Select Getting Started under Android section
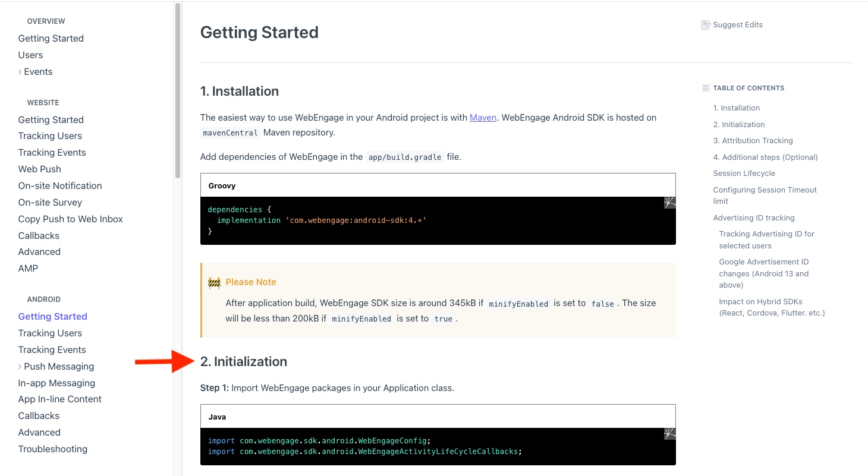The height and width of the screenshot is (476, 868). pyautogui.click(x=53, y=317)
